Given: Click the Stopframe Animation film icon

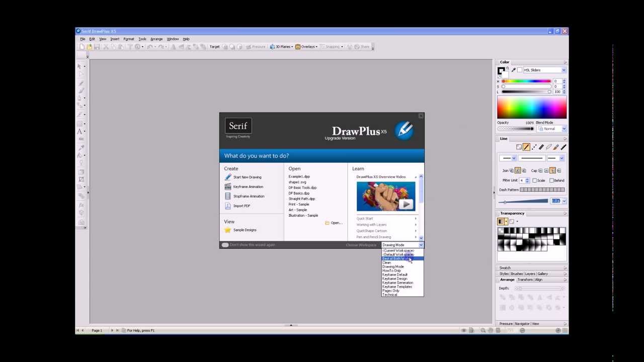Looking at the screenshot, I should pos(228,196).
